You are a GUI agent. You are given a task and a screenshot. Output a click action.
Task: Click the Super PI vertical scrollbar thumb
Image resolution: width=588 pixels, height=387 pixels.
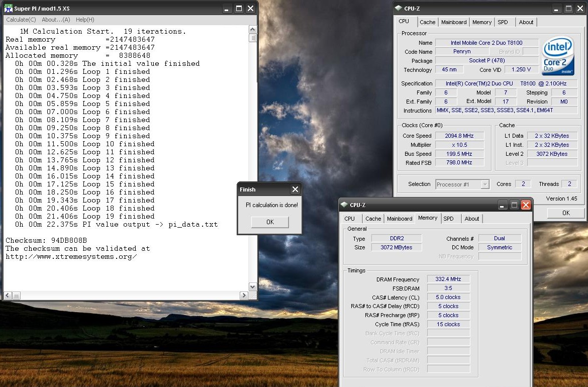[253, 38]
